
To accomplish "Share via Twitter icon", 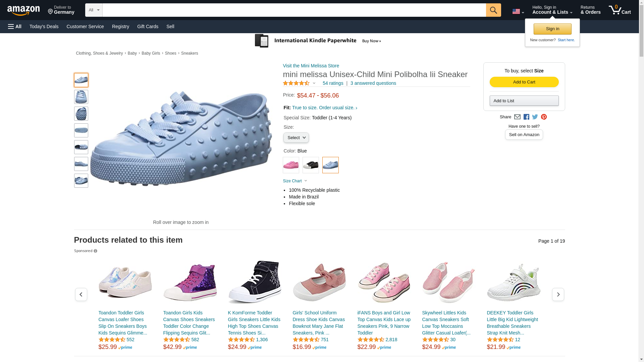I will 535,117.
